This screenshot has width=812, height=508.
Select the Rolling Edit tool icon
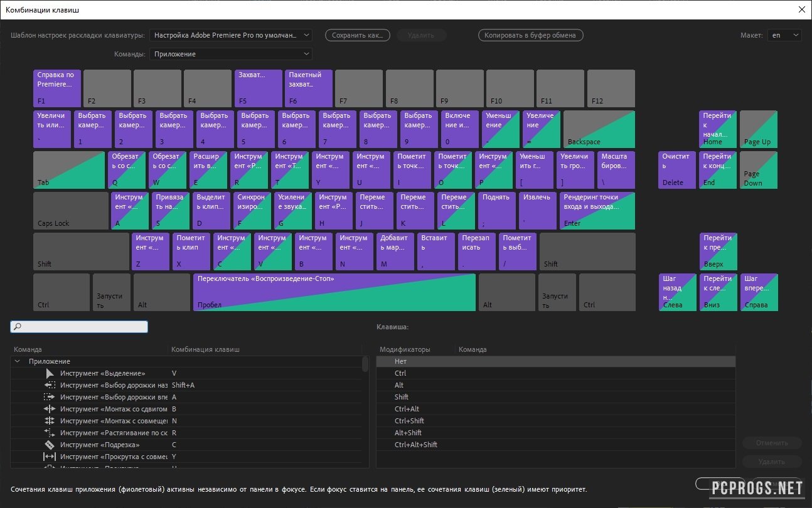coord(50,421)
